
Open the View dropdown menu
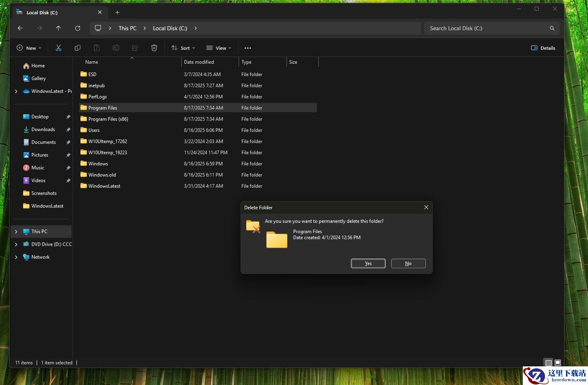pyautogui.click(x=219, y=48)
